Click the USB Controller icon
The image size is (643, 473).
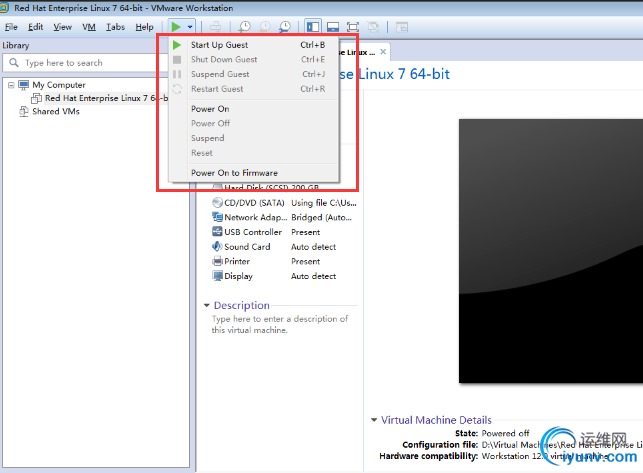click(x=217, y=232)
